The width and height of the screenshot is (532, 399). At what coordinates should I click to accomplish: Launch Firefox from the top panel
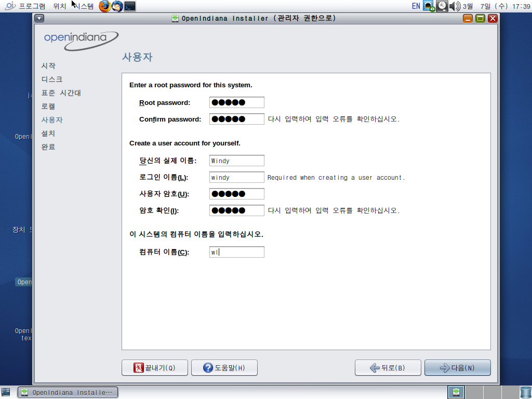coord(105,6)
